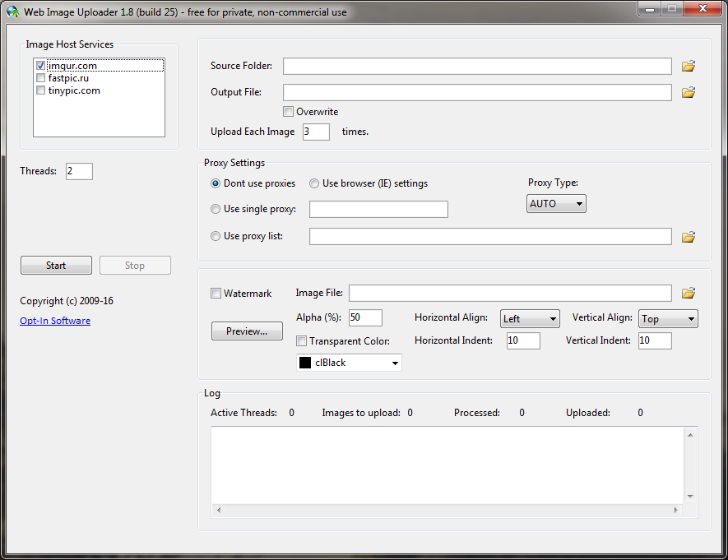Close the Web Image Uploader window
Screen dimensions: 728x560
703,9
